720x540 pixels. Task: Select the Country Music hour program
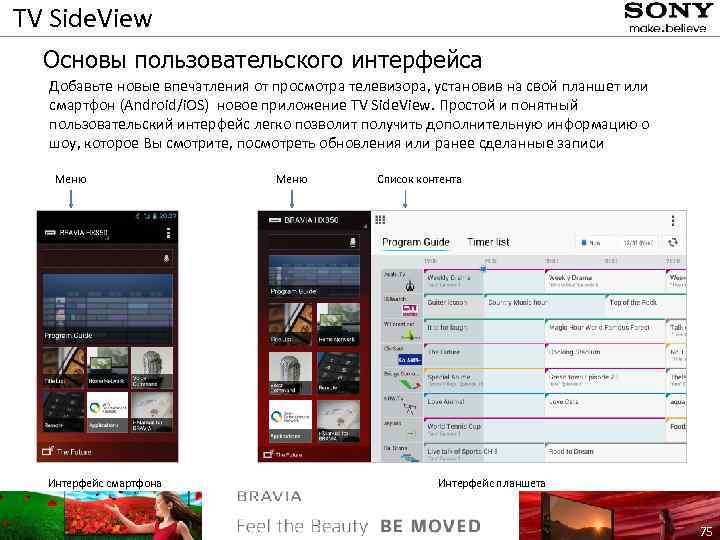coord(544,305)
